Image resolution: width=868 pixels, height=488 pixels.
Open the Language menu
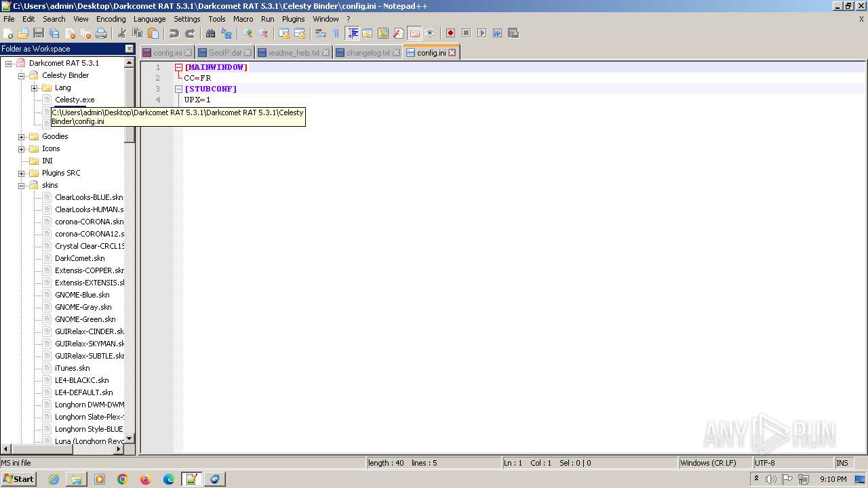tap(149, 19)
